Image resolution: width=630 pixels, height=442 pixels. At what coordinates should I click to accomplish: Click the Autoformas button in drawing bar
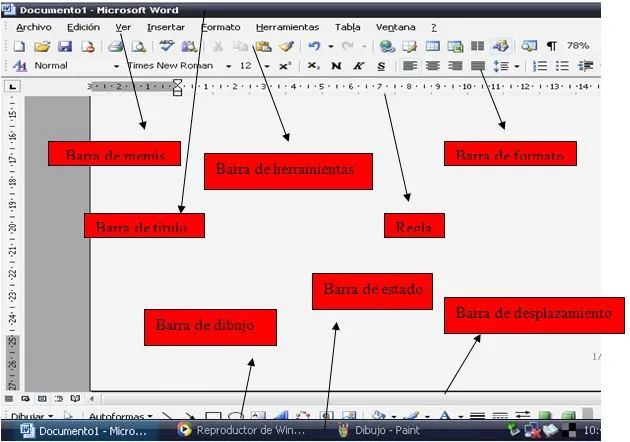click(120, 415)
